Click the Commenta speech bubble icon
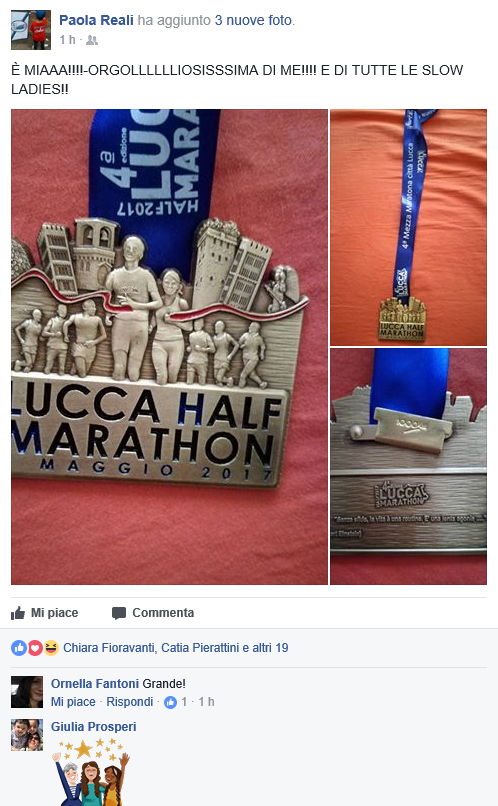Image resolution: width=498 pixels, height=806 pixels. point(119,613)
